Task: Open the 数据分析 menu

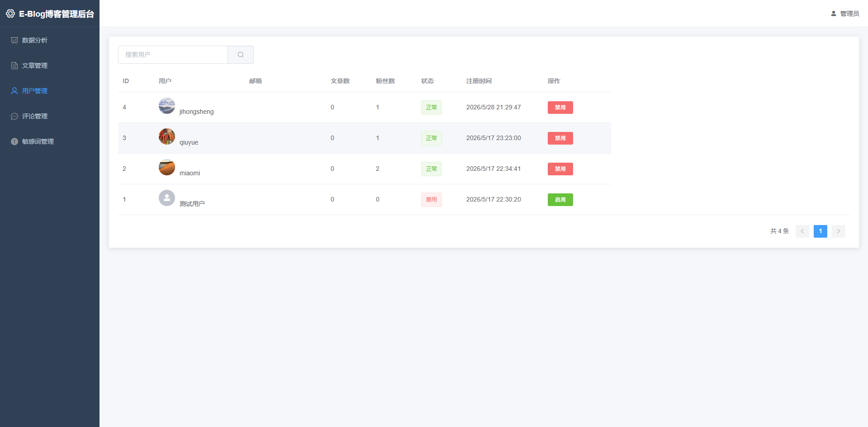Action: tap(50, 40)
